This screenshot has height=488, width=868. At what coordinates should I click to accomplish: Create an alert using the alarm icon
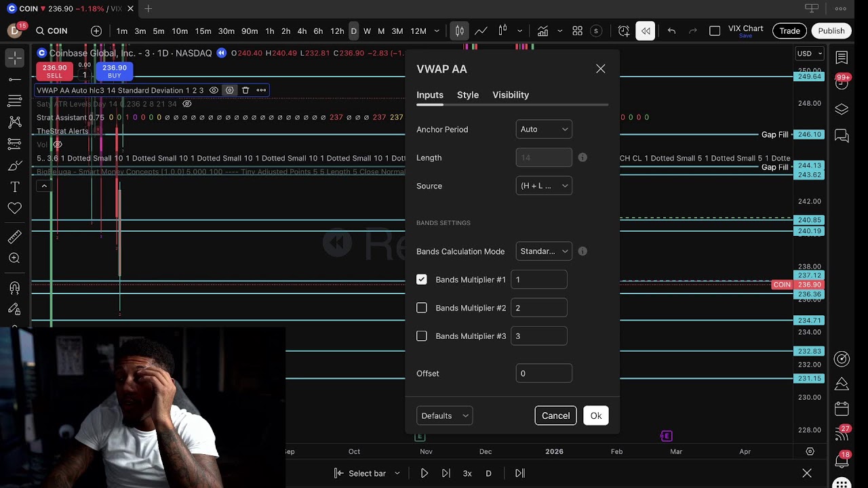624,31
